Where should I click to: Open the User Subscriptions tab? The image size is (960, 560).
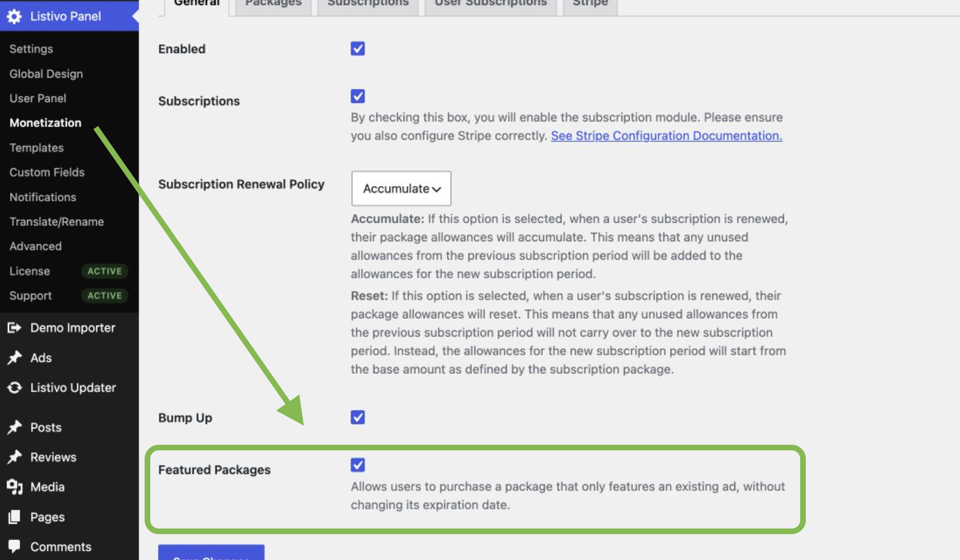point(491,4)
